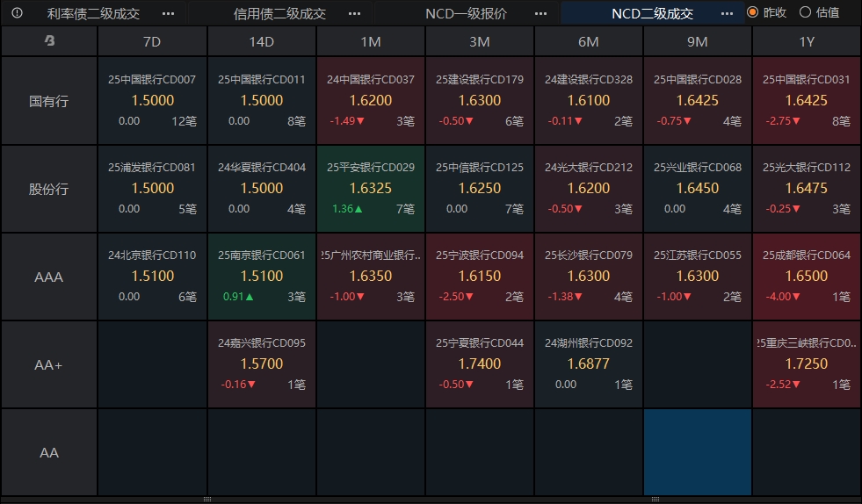Select the AA+ row label
This screenshot has width=862, height=504.
[49, 364]
